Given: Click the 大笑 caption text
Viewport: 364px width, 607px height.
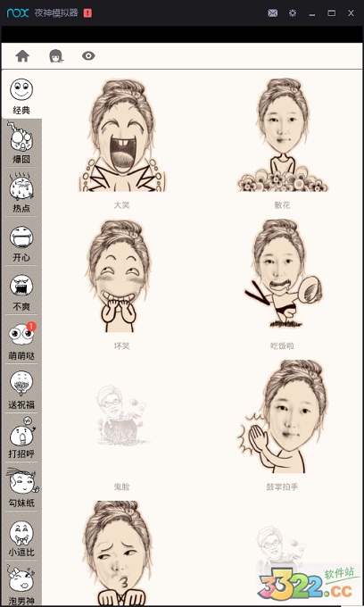Looking at the screenshot, I should pos(122,204).
